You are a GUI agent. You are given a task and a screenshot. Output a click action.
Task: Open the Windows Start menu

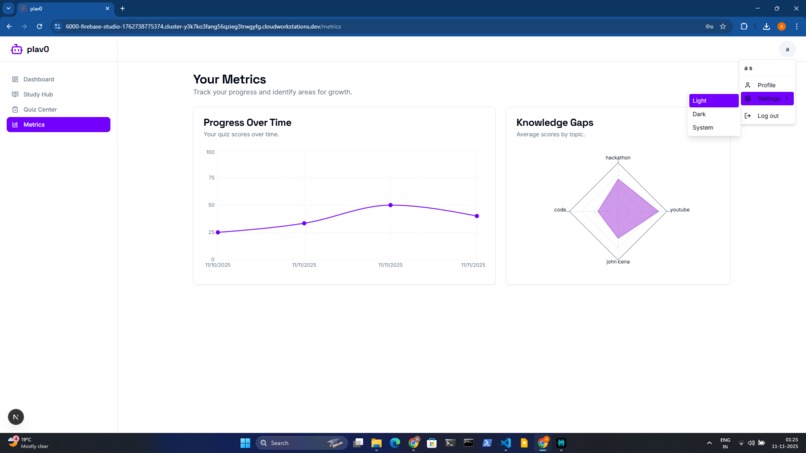245,443
